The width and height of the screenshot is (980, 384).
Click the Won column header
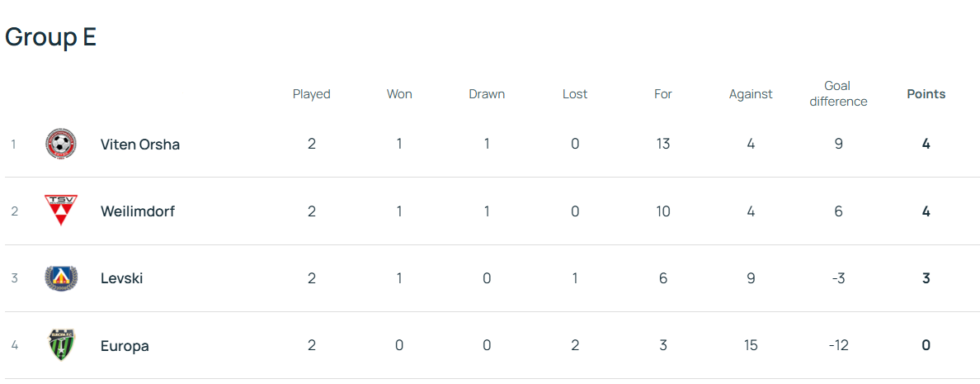(399, 94)
